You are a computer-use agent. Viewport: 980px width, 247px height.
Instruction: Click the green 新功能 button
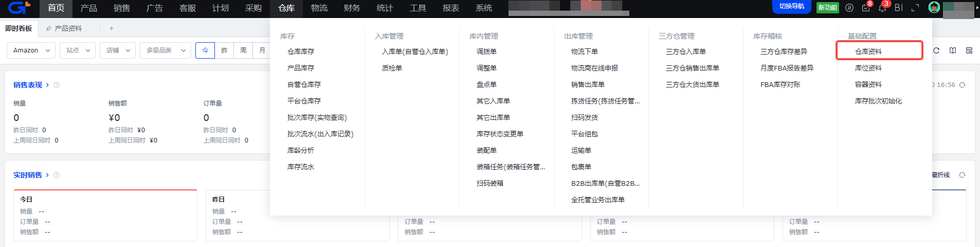(828, 7)
